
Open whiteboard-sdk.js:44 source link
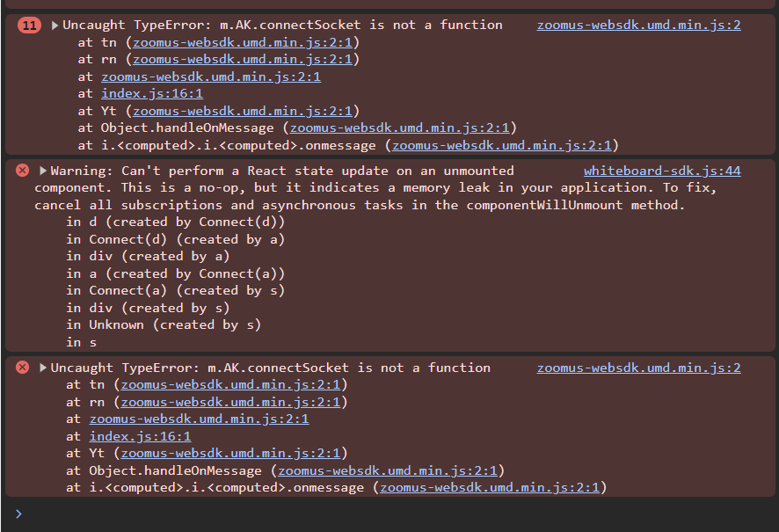pyautogui.click(x=662, y=171)
